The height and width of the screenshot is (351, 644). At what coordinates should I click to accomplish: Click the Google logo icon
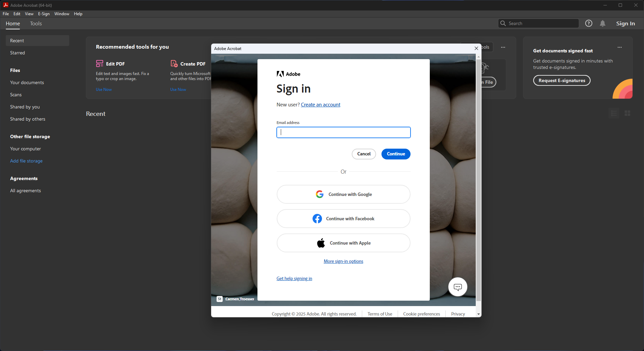pos(320,194)
